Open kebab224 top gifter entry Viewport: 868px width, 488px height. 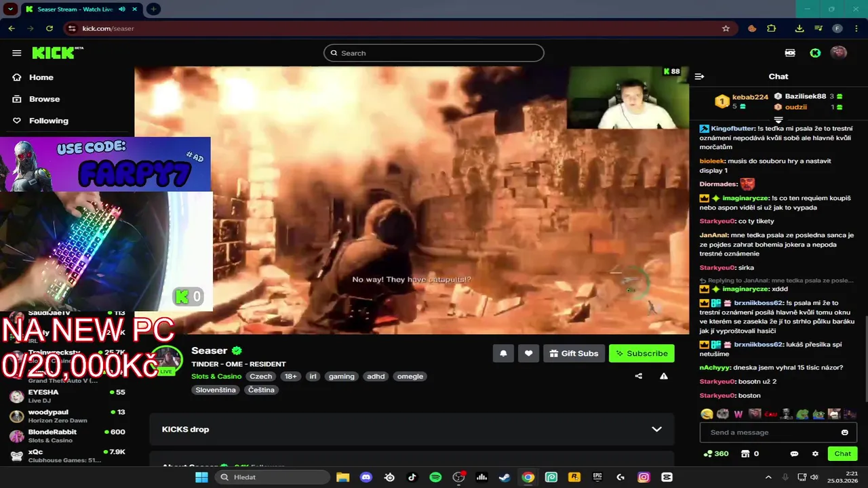pos(742,102)
